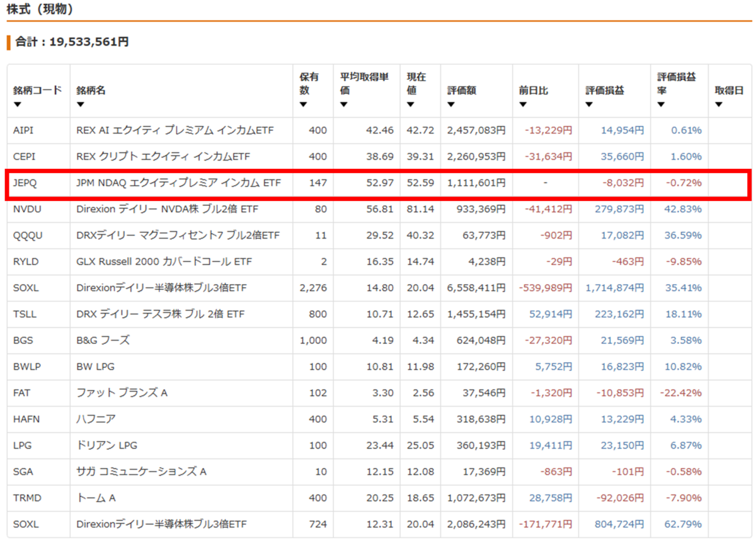The width and height of the screenshot is (756, 541).
Task: Sort by 銘柄コード using its arrow
Action: pyautogui.click(x=17, y=105)
